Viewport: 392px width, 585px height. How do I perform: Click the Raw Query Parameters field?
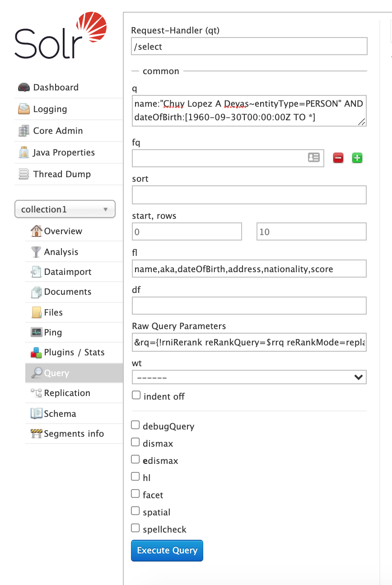point(249,343)
